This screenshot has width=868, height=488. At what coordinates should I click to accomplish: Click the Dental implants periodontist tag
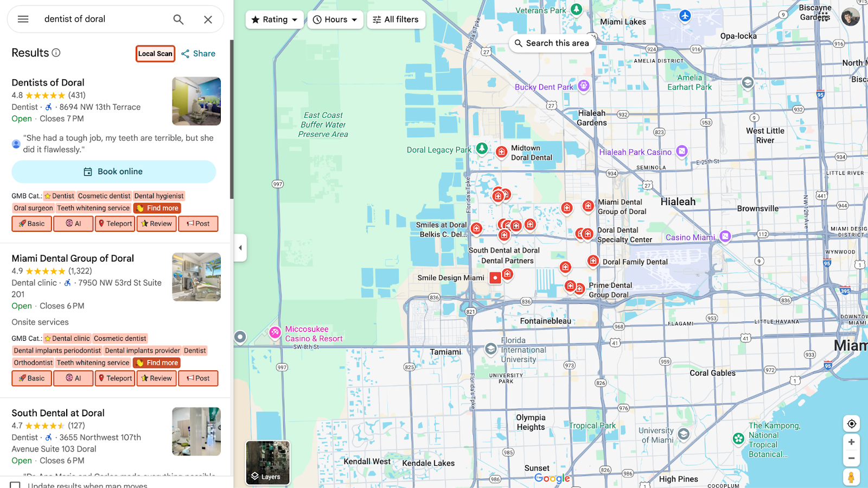pyautogui.click(x=58, y=351)
